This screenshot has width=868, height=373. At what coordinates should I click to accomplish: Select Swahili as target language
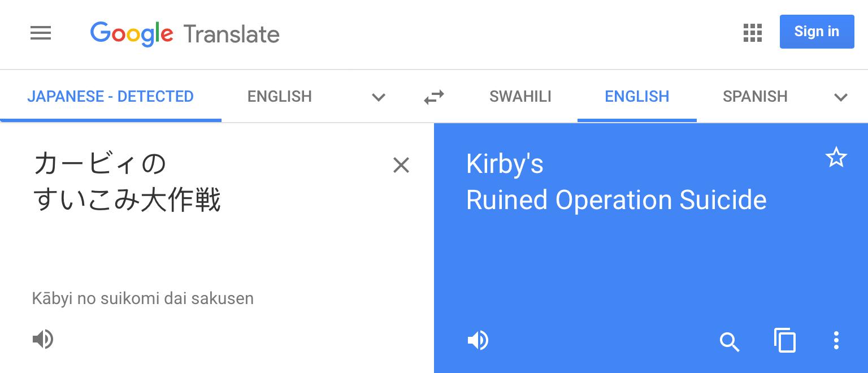[x=520, y=97]
